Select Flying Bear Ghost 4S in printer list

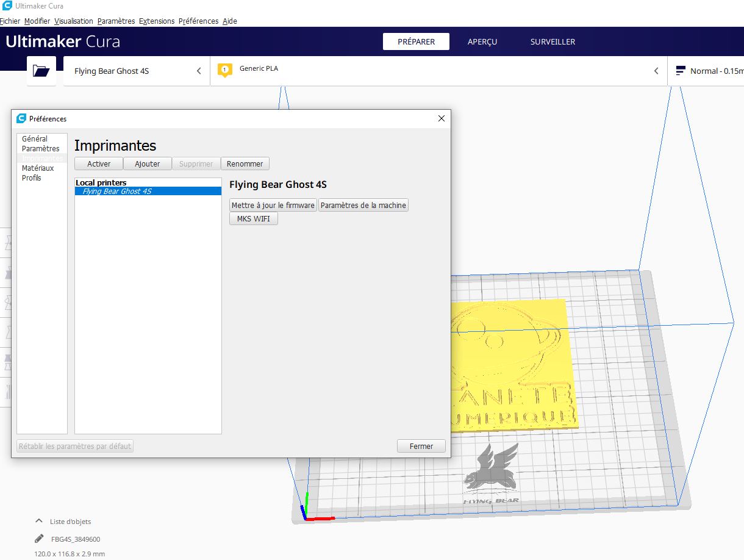(x=148, y=191)
